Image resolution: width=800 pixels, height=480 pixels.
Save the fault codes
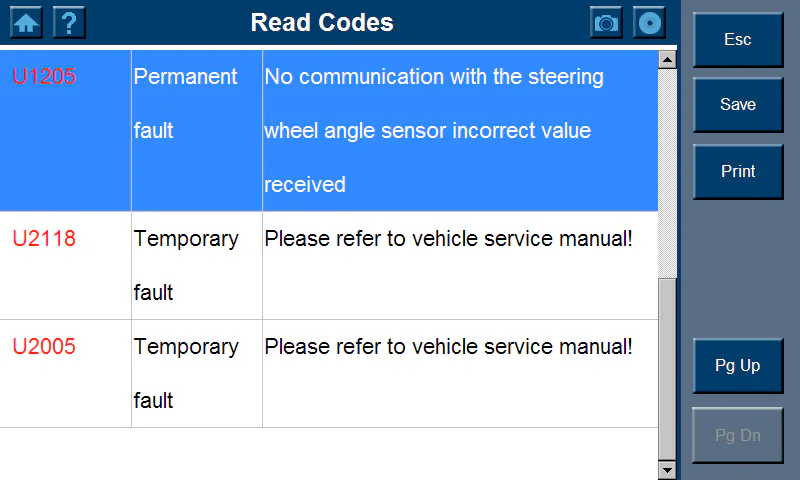click(x=738, y=105)
